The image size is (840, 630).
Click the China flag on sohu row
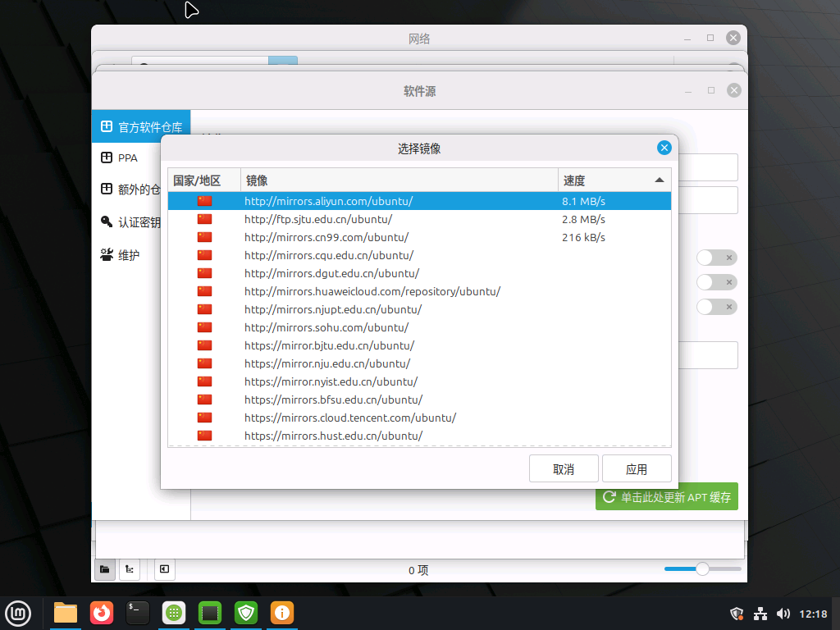204,327
